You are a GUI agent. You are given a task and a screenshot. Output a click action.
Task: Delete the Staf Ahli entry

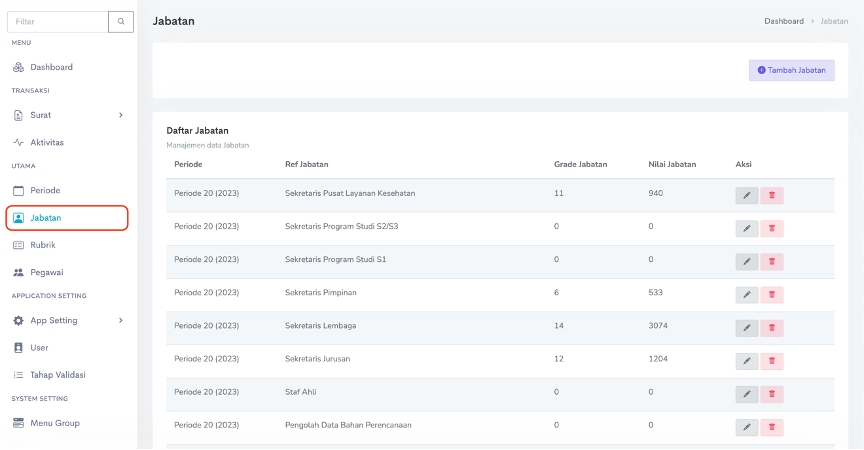tap(771, 394)
